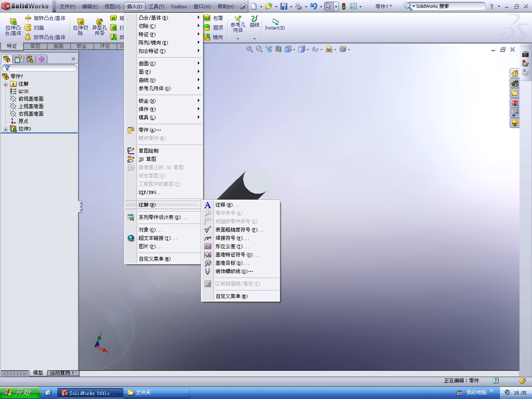The image size is (532, 399).
Task: Click the Zoom to Fit icon
Action: [x=250, y=49]
